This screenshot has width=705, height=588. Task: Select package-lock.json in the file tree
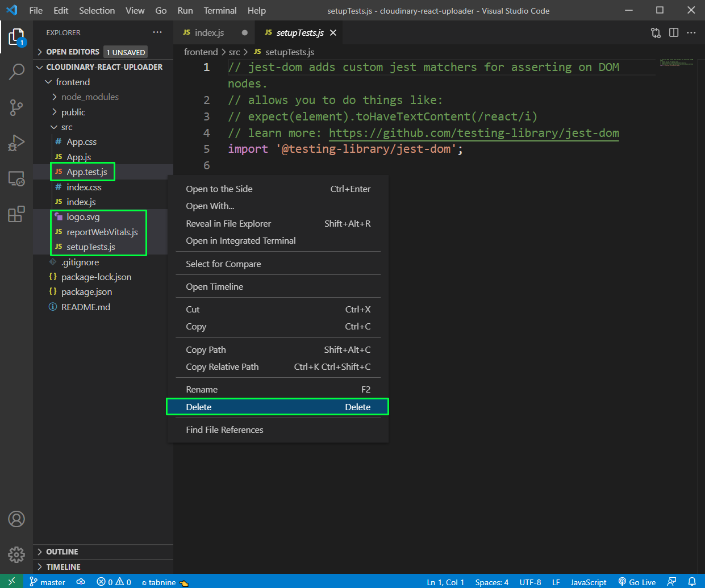point(103,277)
